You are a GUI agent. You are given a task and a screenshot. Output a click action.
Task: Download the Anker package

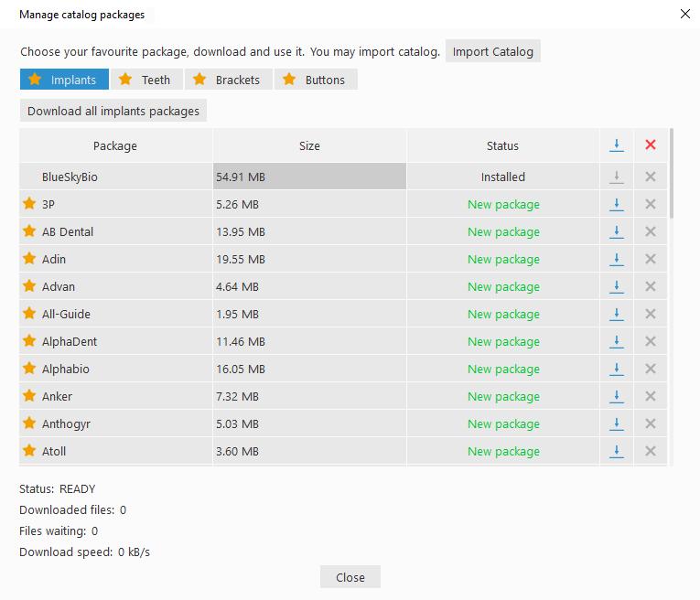(x=617, y=396)
